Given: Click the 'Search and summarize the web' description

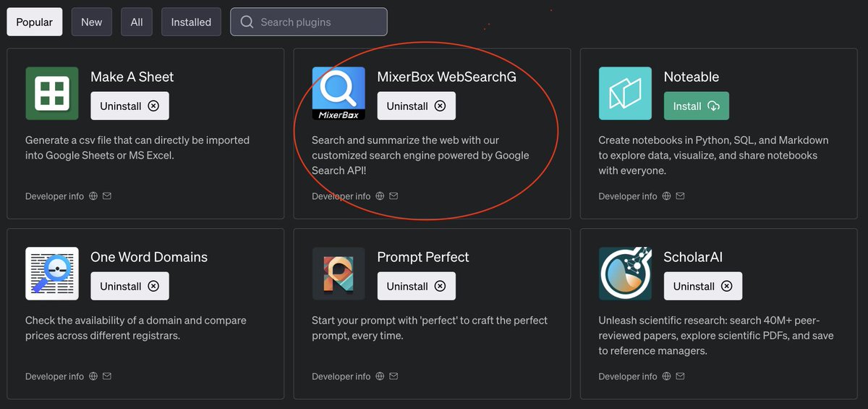Looking at the screenshot, I should 420,155.
